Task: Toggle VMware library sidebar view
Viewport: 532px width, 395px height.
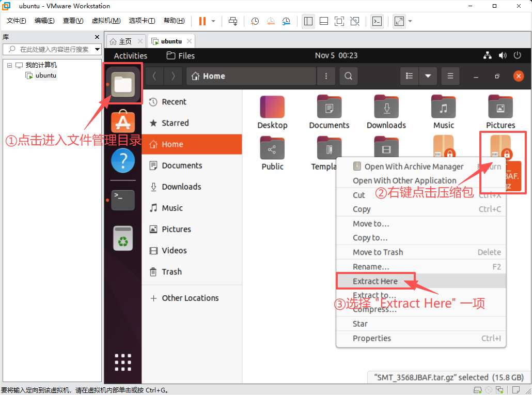Action: pyautogui.click(x=308, y=21)
